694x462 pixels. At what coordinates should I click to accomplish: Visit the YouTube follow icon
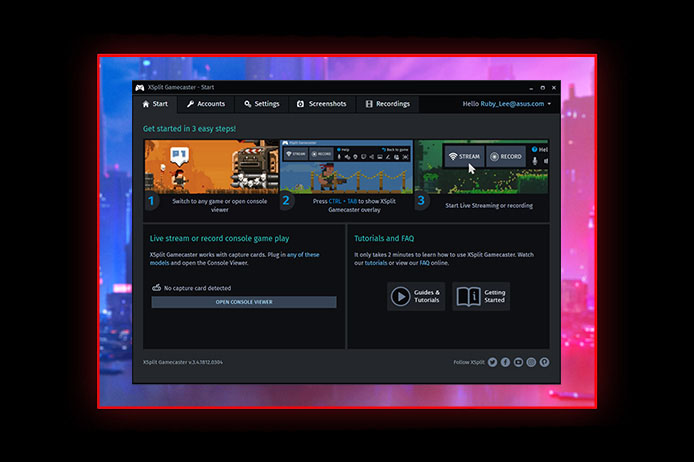[x=518, y=362]
